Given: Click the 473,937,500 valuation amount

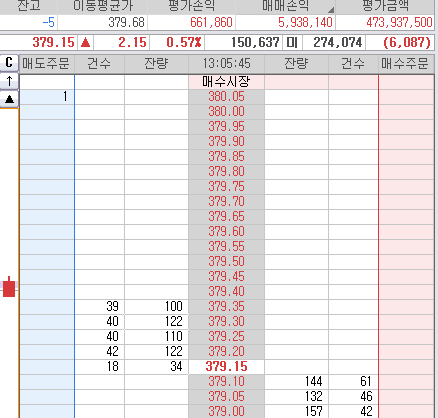Looking at the screenshot, I should (399, 23).
